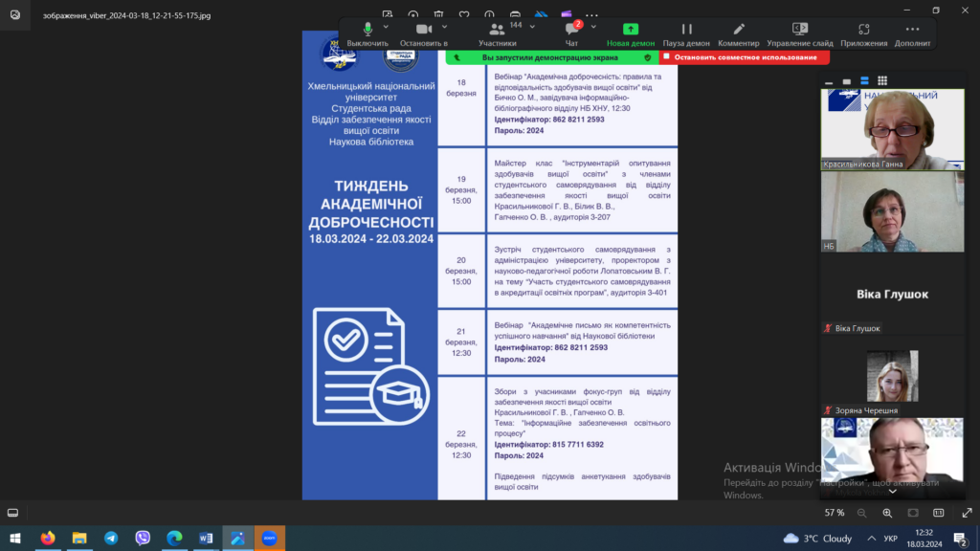This screenshot has width=980, height=551.
Task: Click Остановить совместное использование red button
Action: click(744, 56)
